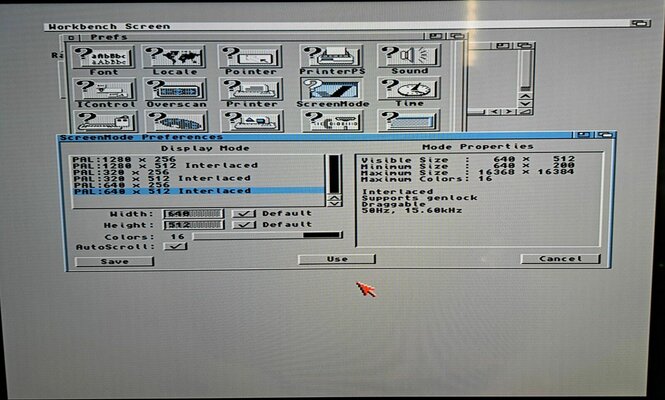Click the Prefs window vertical scrollbar
665x400 pixels.
(x=460, y=85)
